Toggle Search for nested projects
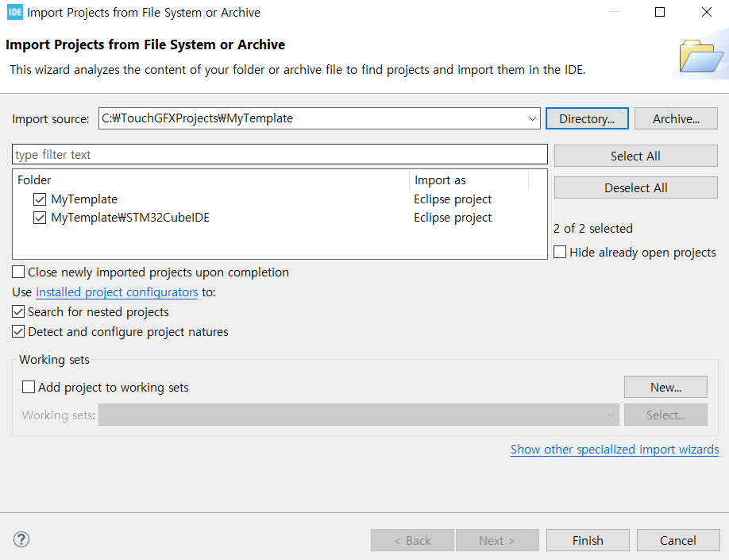Screen dimensions: 729x560 click(x=18, y=311)
